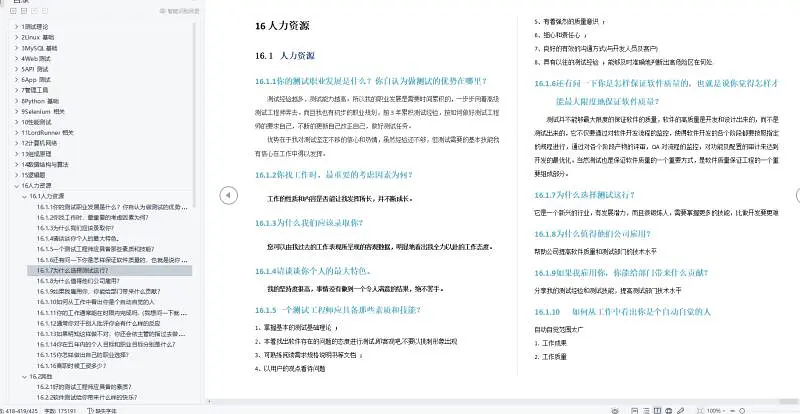Click the zoom slider handle
This screenshot has height=414, width=800.
(742, 410)
